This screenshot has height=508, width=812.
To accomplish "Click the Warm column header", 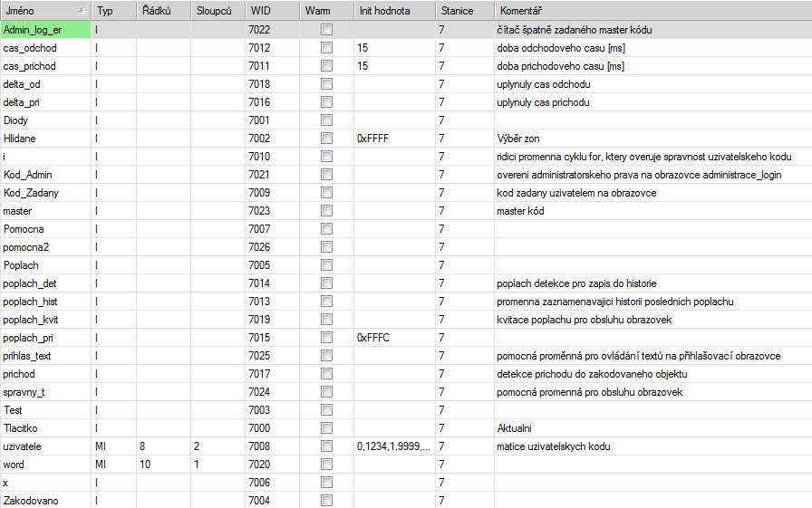I will click(326, 10).
